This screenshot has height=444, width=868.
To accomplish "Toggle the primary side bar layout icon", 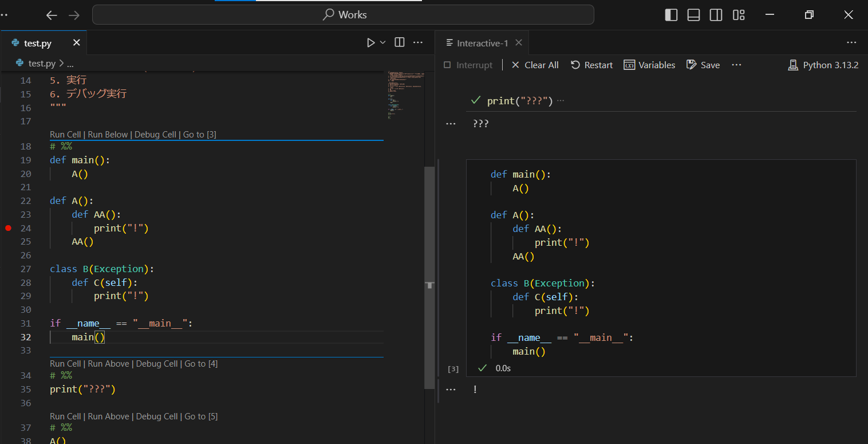I will (x=671, y=15).
